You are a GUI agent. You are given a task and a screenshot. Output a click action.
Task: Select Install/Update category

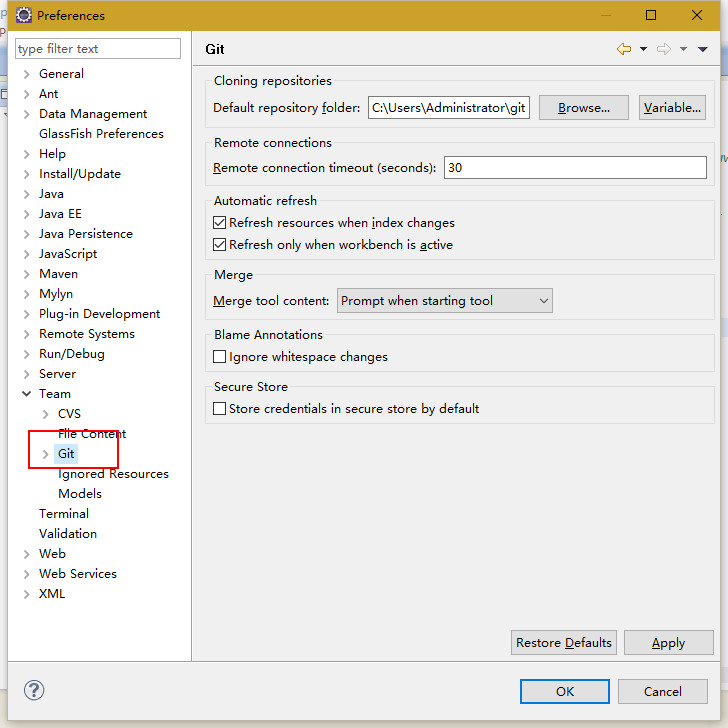pos(80,174)
